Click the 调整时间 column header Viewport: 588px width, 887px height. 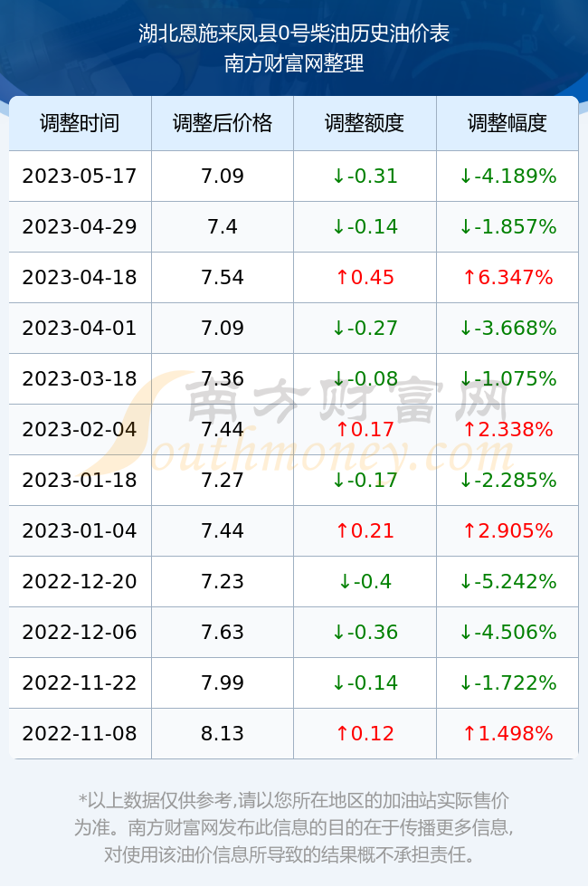click(80, 123)
